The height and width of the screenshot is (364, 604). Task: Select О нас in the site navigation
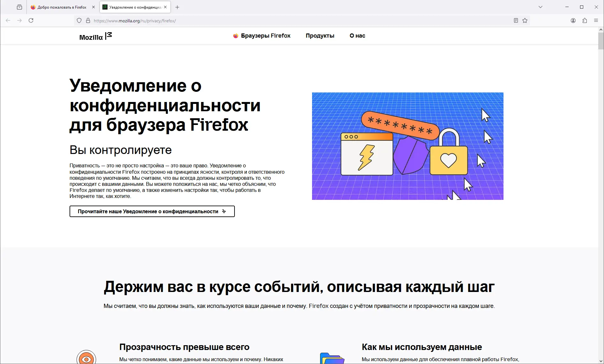[357, 36]
